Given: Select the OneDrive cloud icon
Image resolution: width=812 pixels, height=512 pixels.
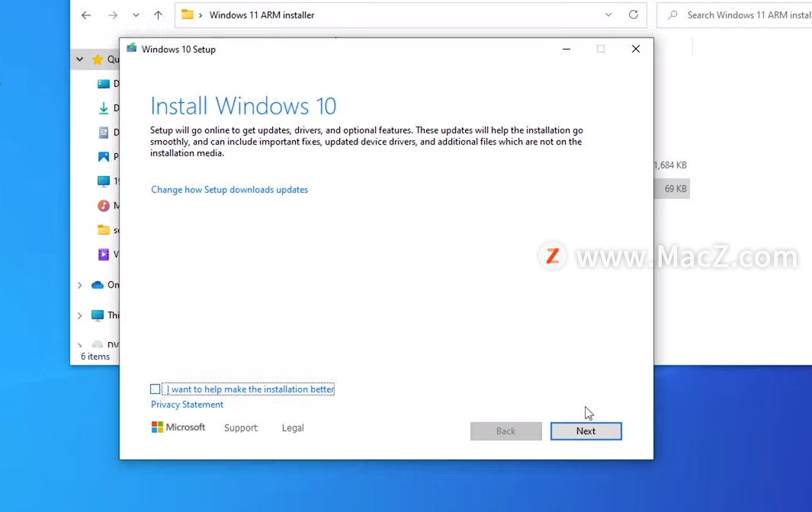Looking at the screenshot, I should pyautogui.click(x=98, y=285).
